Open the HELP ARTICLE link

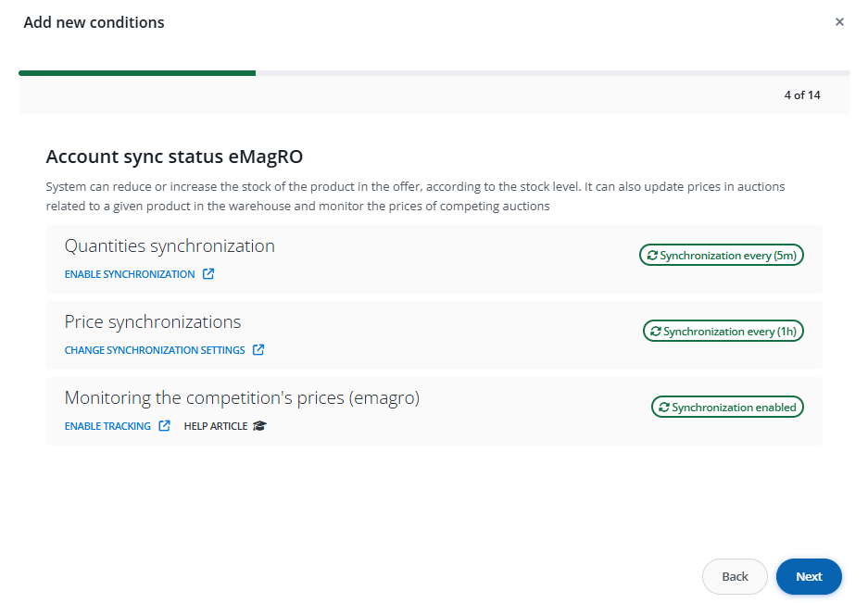(216, 426)
